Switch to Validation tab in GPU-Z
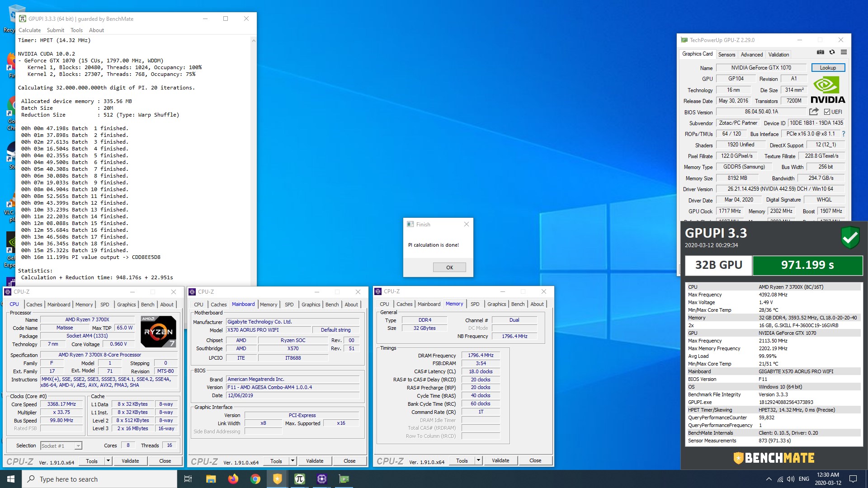Screen dimensions: 868x488 (778, 54)
